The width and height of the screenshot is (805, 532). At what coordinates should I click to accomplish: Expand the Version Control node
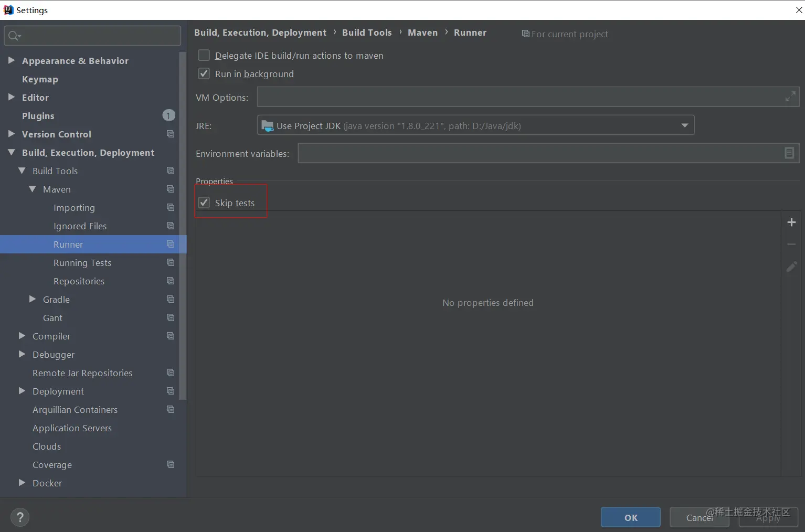click(x=12, y=134)
